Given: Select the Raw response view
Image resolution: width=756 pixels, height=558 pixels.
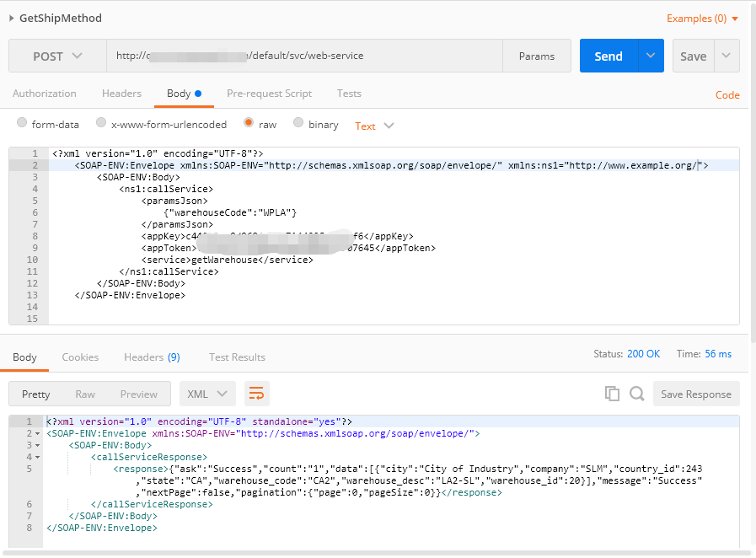Looking at the screenshot, I should 85,394.
